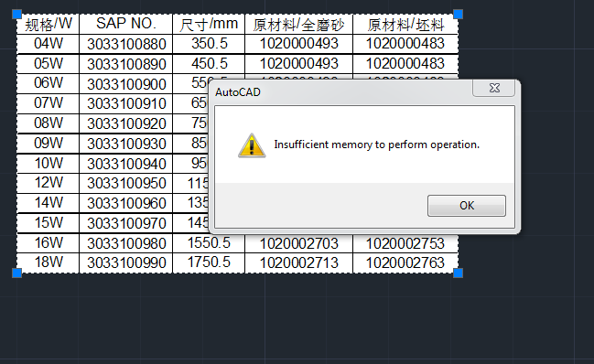Select the 10W cell
The image size is (594, 364).
49,164
